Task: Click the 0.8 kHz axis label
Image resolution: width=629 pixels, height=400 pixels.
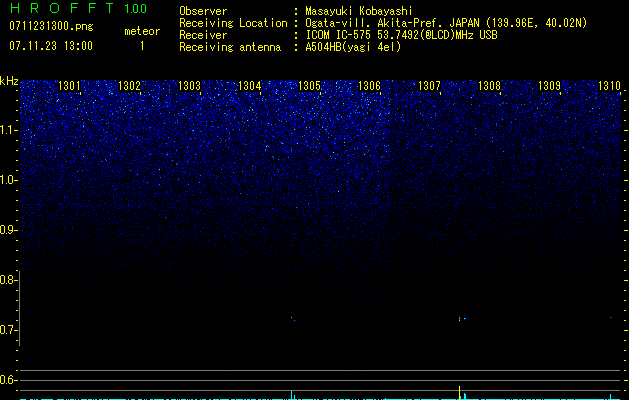Action: 8,280
